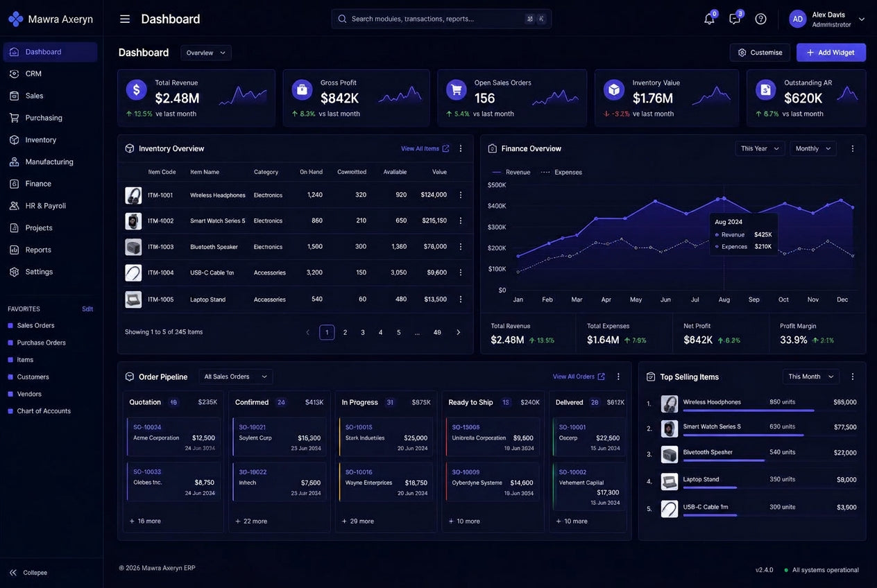Viewport: 877px width, 588px height.
Task: Toggle the hamburger menu icon
Action: coord(125,19)
